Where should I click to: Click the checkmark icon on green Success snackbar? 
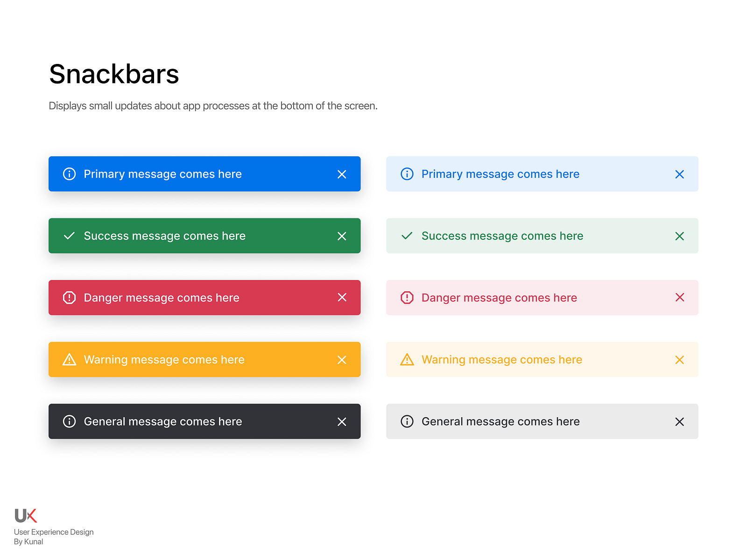click(69, 236)
